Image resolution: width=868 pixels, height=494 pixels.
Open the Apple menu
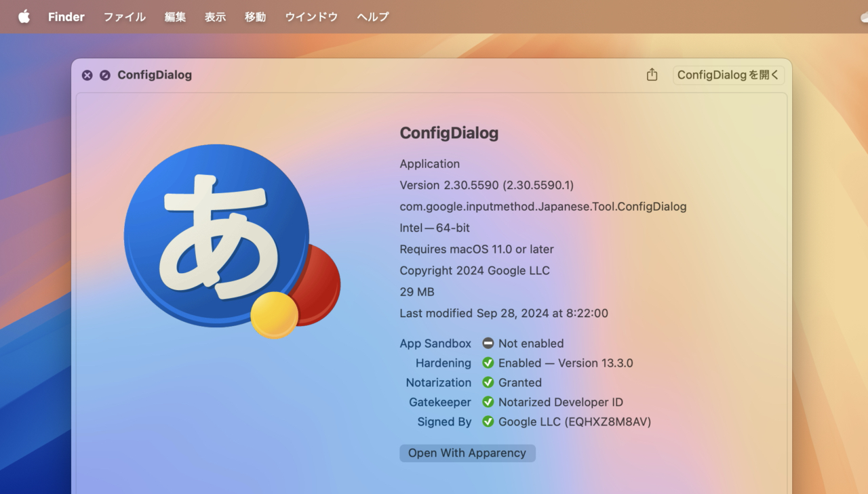24,17
